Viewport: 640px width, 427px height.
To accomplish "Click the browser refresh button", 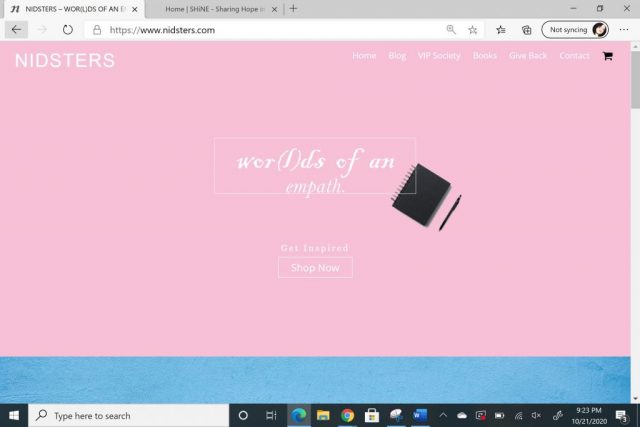I will 68,30.
